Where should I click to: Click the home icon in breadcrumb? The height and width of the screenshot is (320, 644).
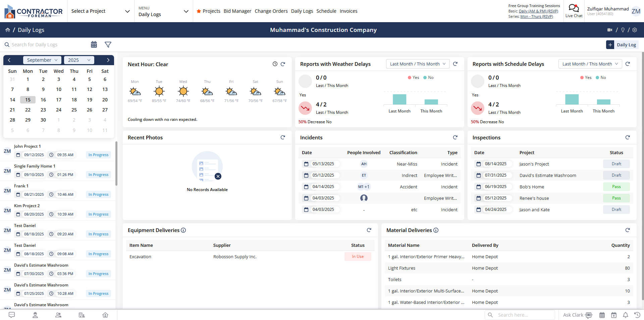8,30
